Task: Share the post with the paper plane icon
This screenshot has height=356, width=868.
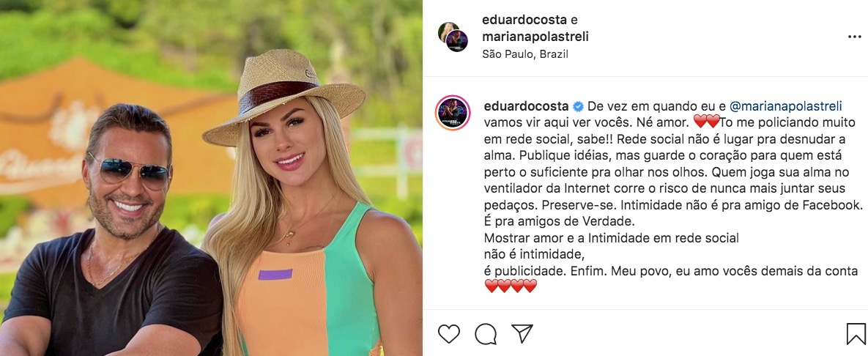Action: [522, 334]
